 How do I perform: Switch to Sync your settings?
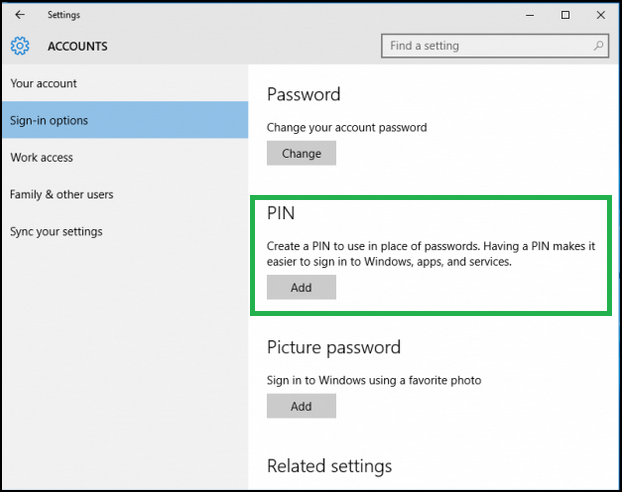(57, 232)
